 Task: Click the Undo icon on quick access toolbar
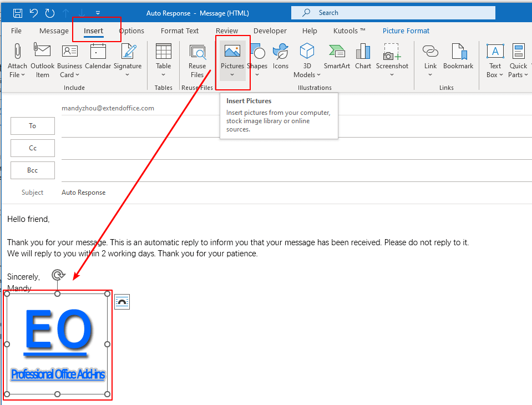click(34, 12)
